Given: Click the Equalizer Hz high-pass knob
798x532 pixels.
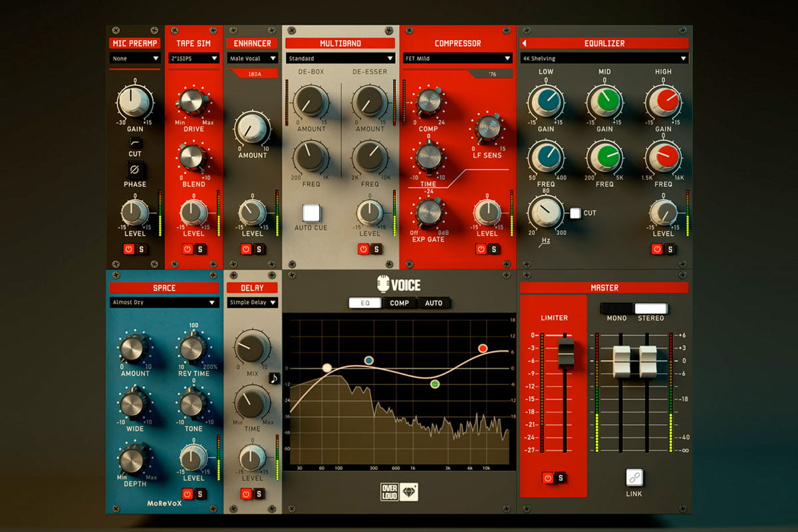Looking at the screenshot, I should (x=546, y=213).
